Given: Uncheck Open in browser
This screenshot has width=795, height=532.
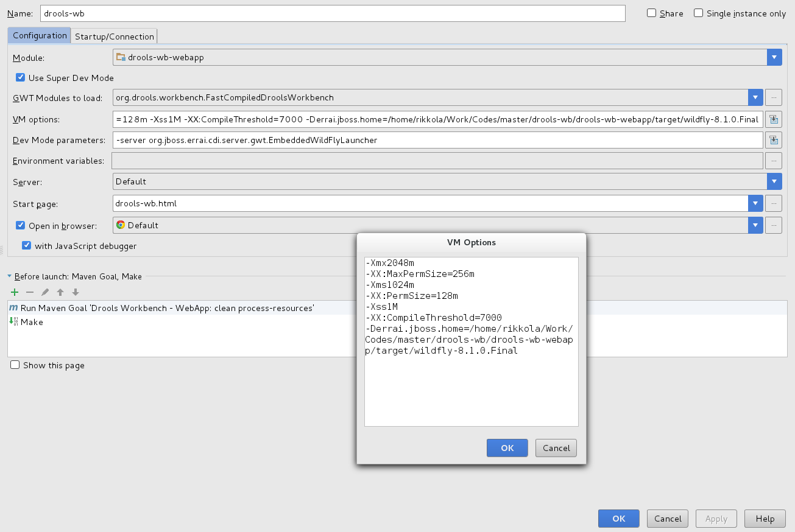Looking at the screenshot, I should 21,225.
